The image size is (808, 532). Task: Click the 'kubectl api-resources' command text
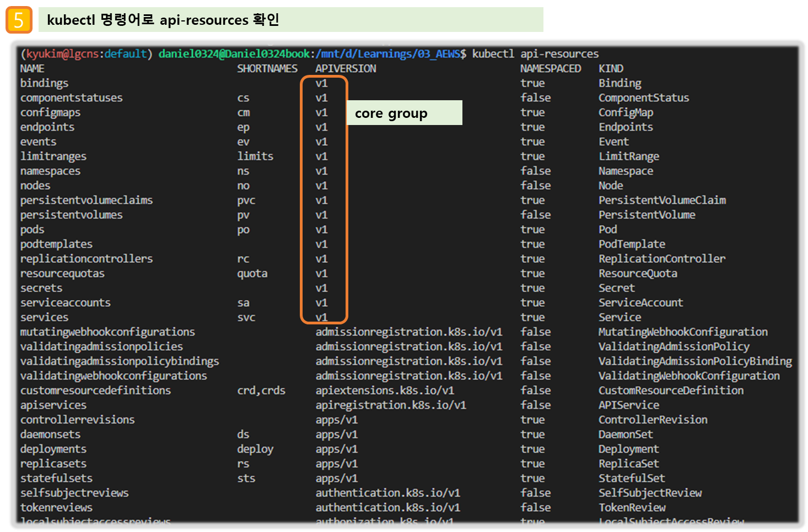(535, 54)
